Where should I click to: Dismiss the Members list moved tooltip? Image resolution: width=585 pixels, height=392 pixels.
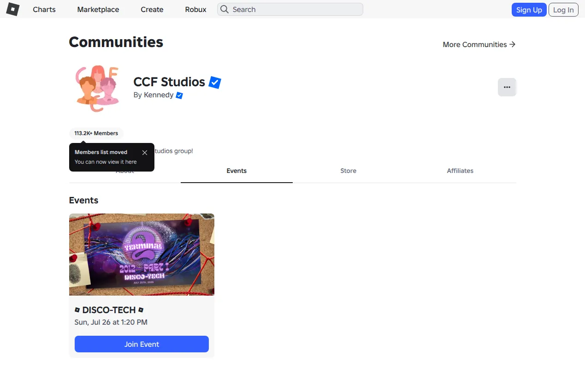(x=145, y=153)
